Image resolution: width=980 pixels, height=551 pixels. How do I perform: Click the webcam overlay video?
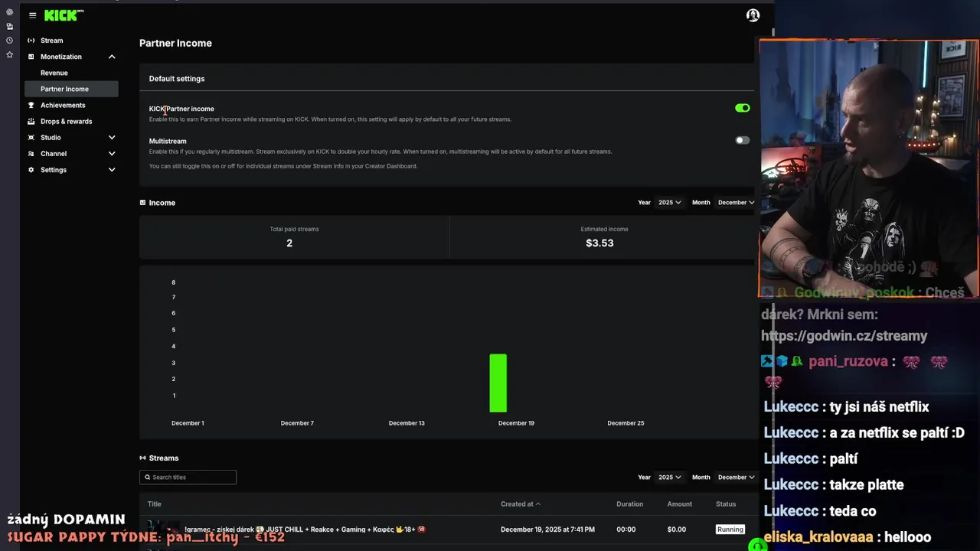pos(868,168)
